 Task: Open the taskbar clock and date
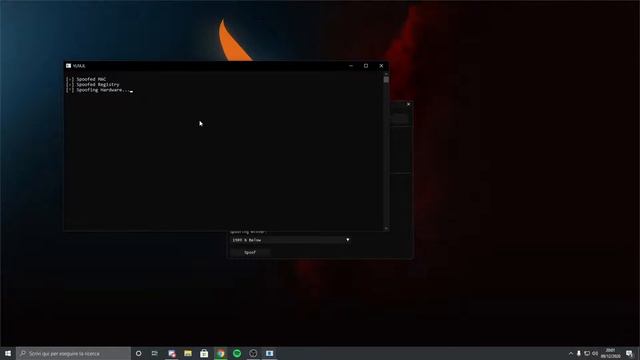(610, 353)
